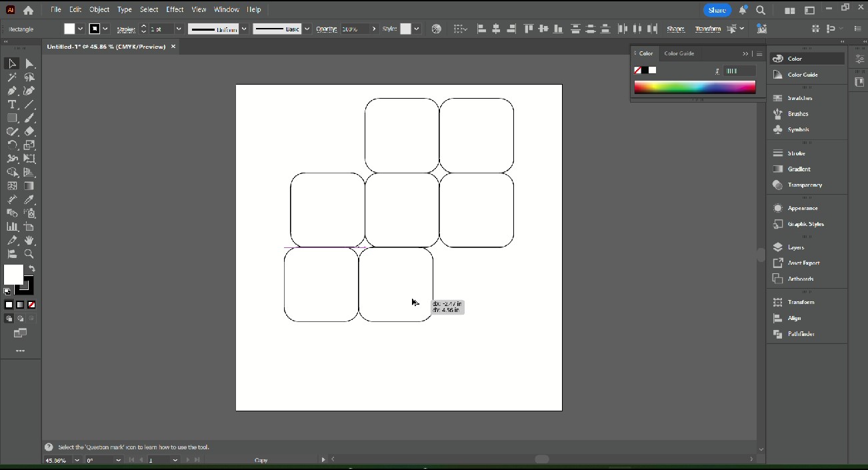Screen dimensions: 868x470
Task: Select the Rectangle tool in toolbox
Action: point(12,118)
